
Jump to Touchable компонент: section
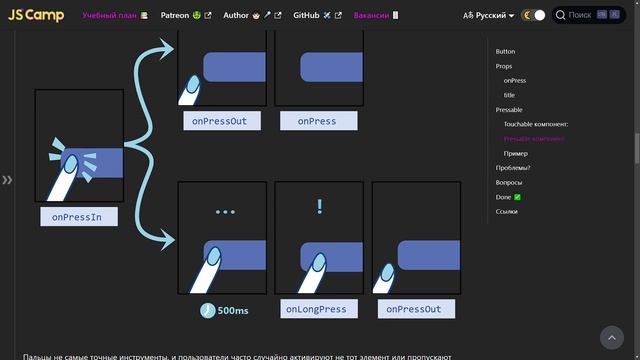536,124
